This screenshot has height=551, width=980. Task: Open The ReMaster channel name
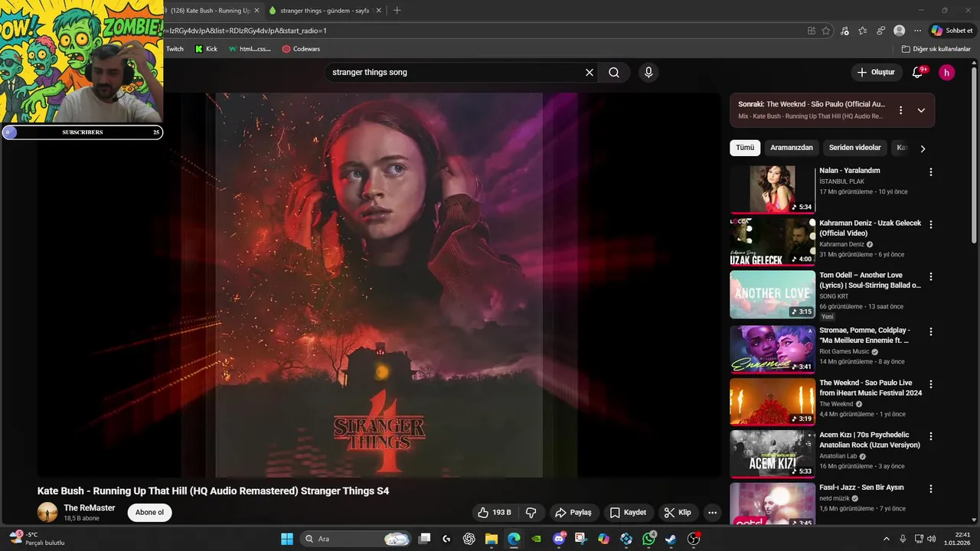(90, 508)
